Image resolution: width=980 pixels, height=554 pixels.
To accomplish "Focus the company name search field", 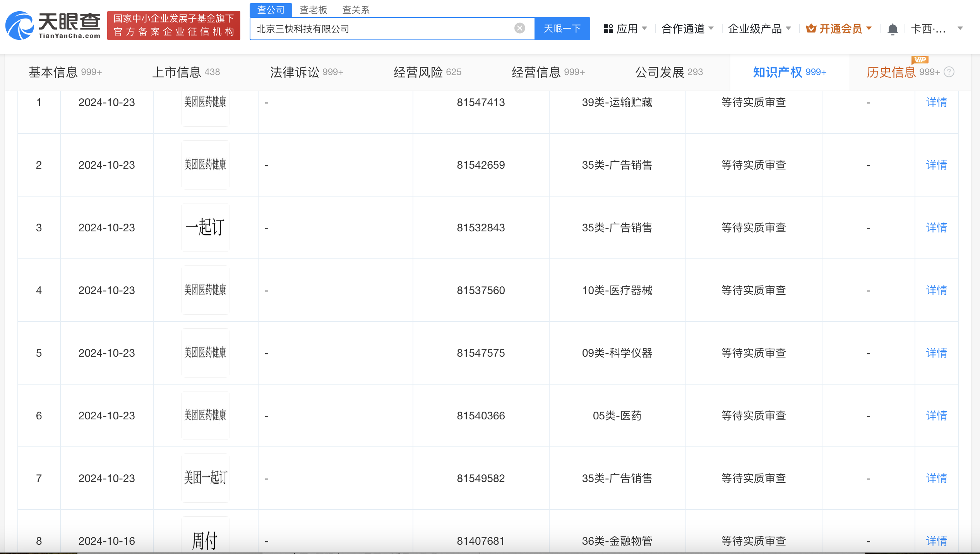I will point(383,29).
